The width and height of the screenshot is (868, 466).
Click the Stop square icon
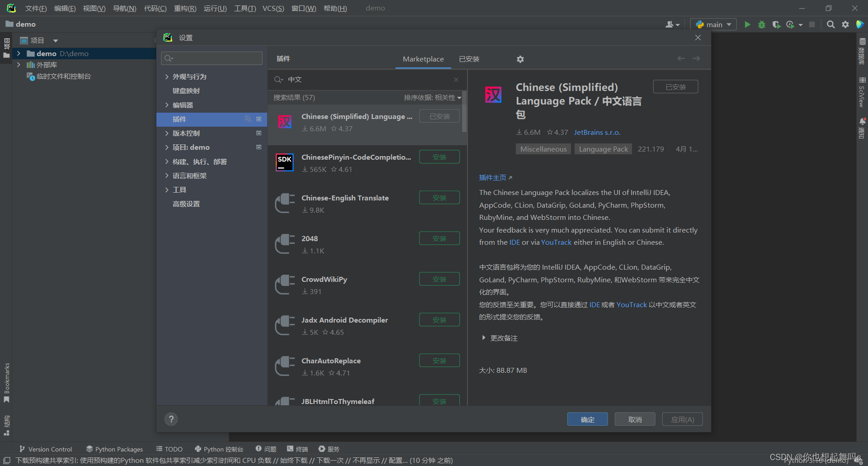click(x=812, y=24)
